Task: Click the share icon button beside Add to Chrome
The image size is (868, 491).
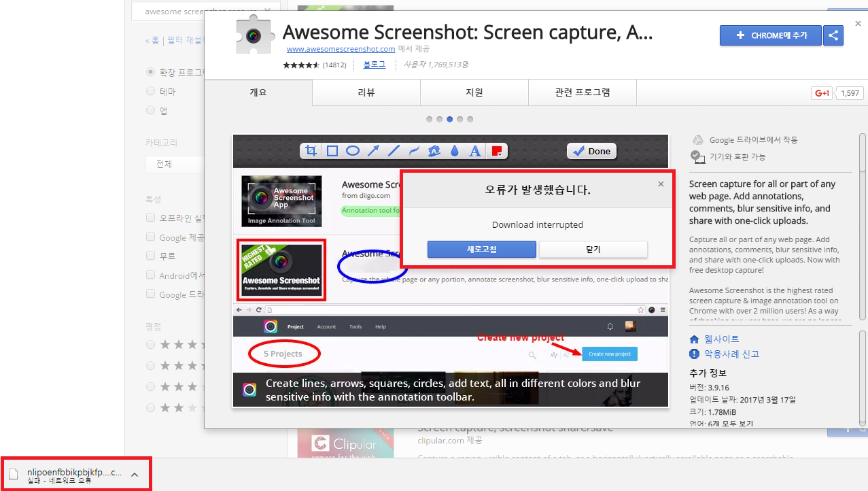Action: coord(833,35)
